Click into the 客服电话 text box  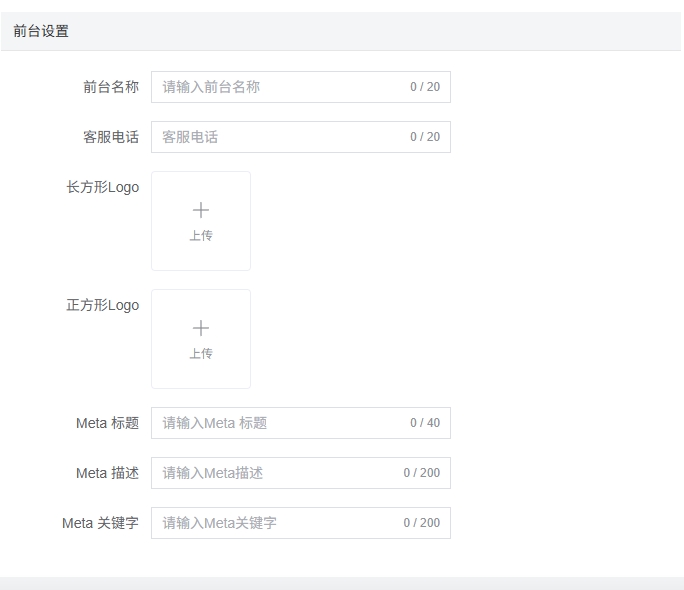[x=280, y=137]
